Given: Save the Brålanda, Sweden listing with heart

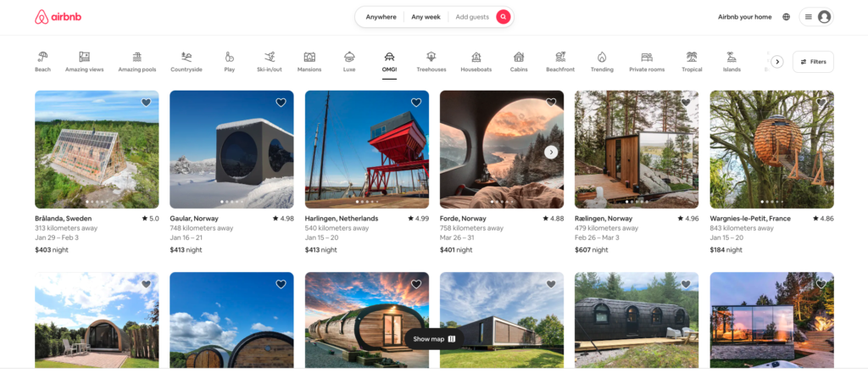Looking at the screenshot, I should (146, 103).
